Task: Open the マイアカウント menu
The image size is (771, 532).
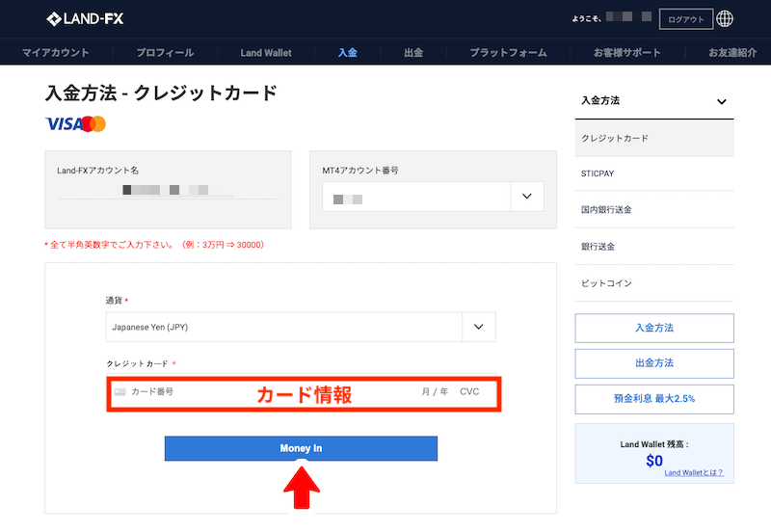Action: 56,53
